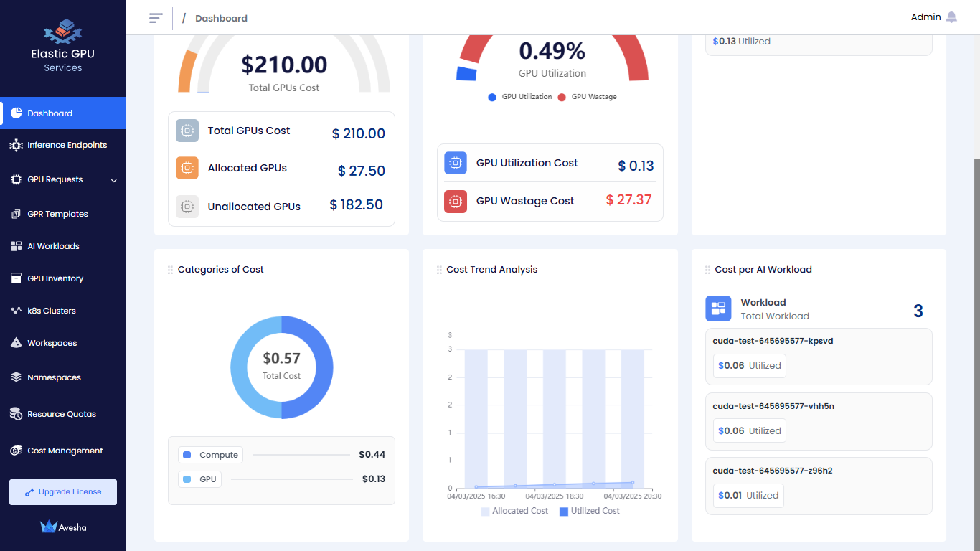Toggle the Utilized Cost chart legend
980x551 pixels.
click(590, 511)
